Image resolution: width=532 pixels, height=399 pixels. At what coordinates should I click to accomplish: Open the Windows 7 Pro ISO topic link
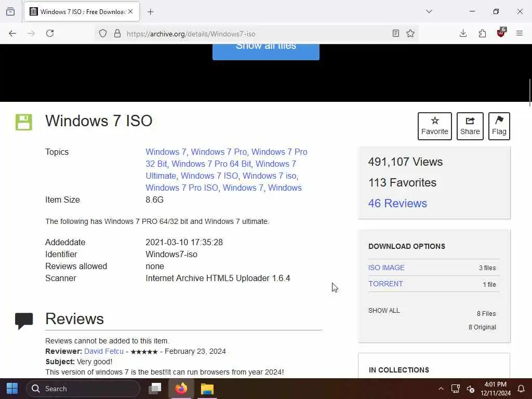pyautogui.click(x=182, y=188)
